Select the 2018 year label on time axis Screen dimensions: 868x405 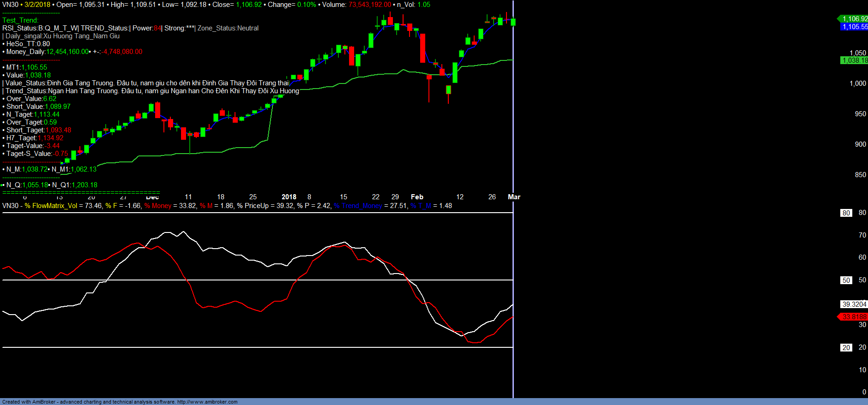pos(289,197)
